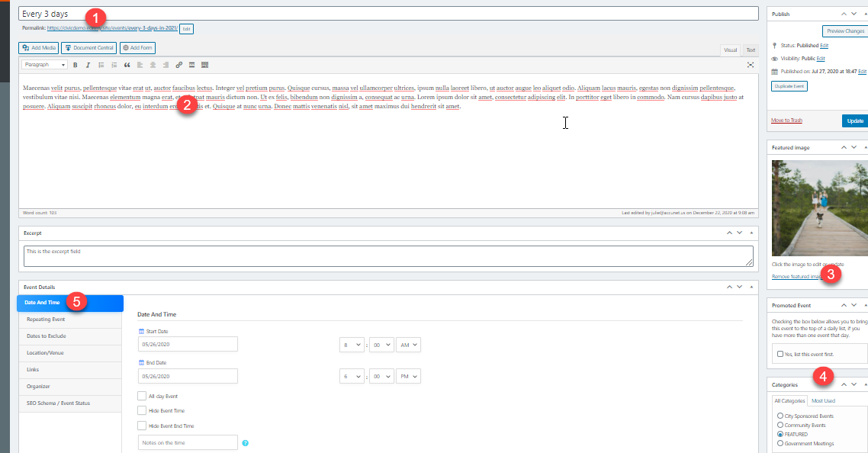Enter distraction-free fullscreen editor mode
This screenshot has height=453, width=868.
[x=750, y=65]
